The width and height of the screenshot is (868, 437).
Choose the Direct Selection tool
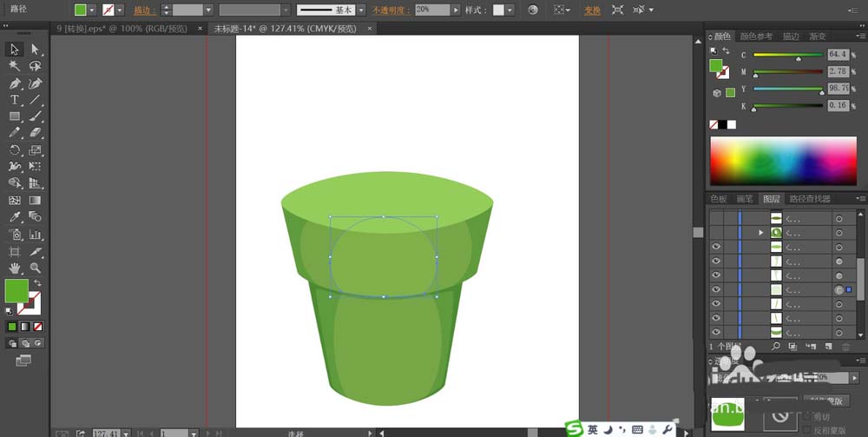pyautogui.click(x=36, y=50)
